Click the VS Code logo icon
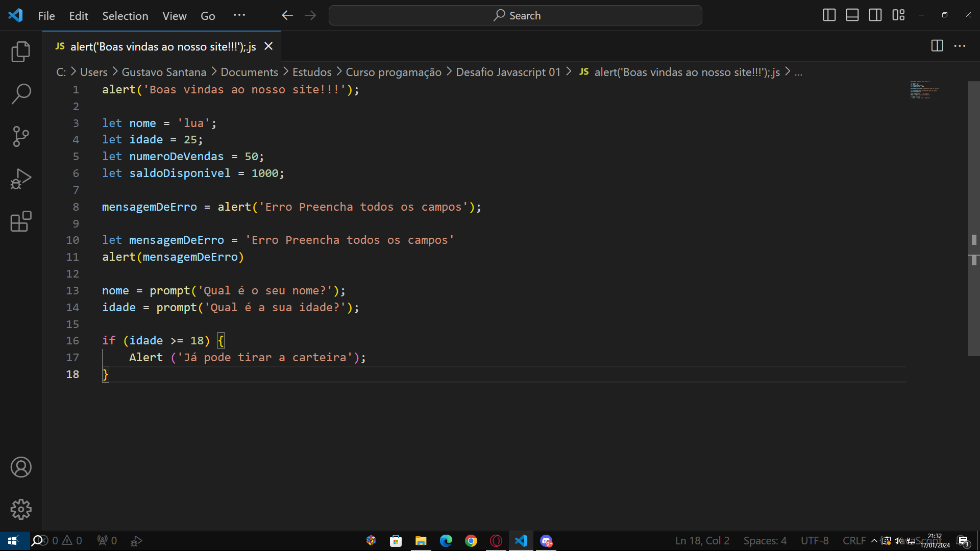Viewport: 980px width, 551px height. 15,15
